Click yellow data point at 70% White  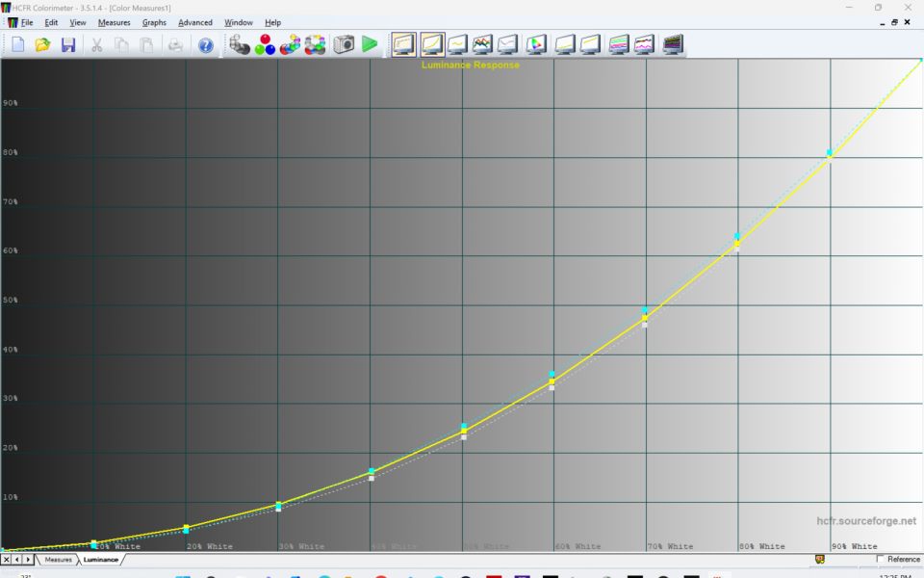pyautogui.click(x=645, y=318)
